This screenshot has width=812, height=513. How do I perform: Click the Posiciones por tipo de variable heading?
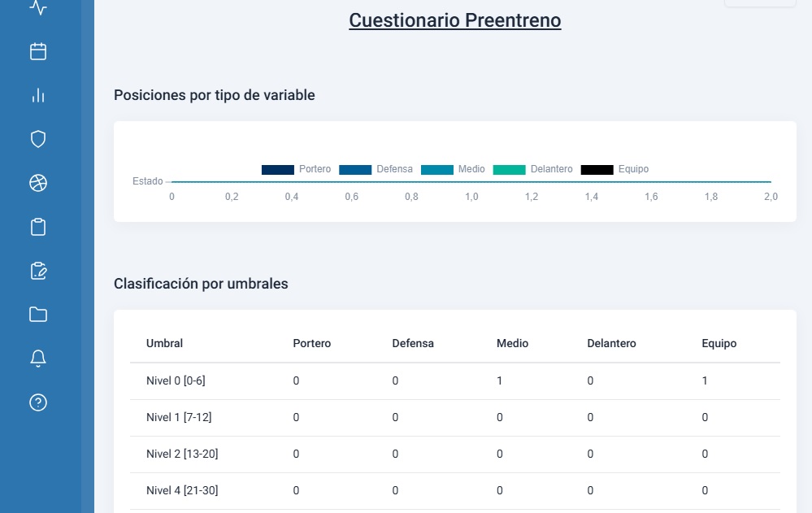coord(215,95)
